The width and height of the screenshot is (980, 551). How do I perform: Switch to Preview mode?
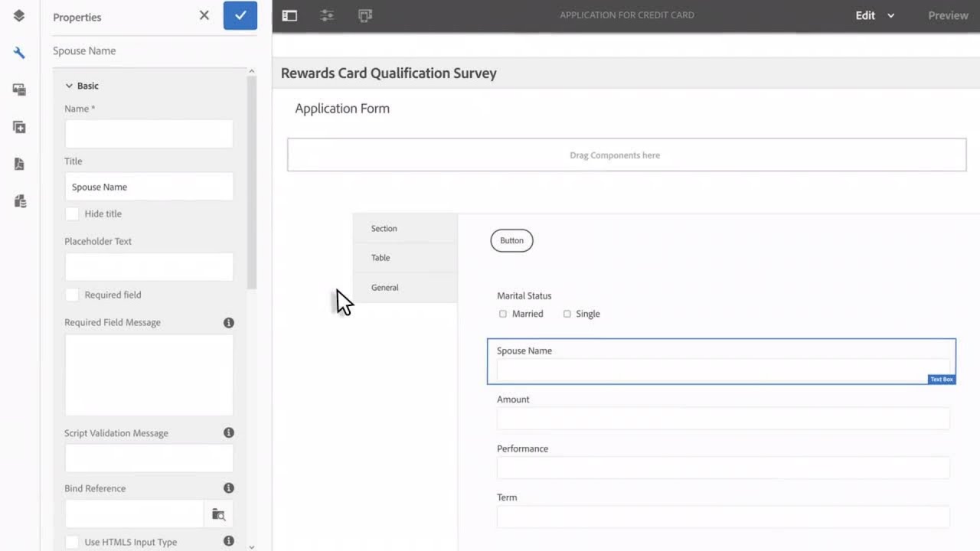948,15
